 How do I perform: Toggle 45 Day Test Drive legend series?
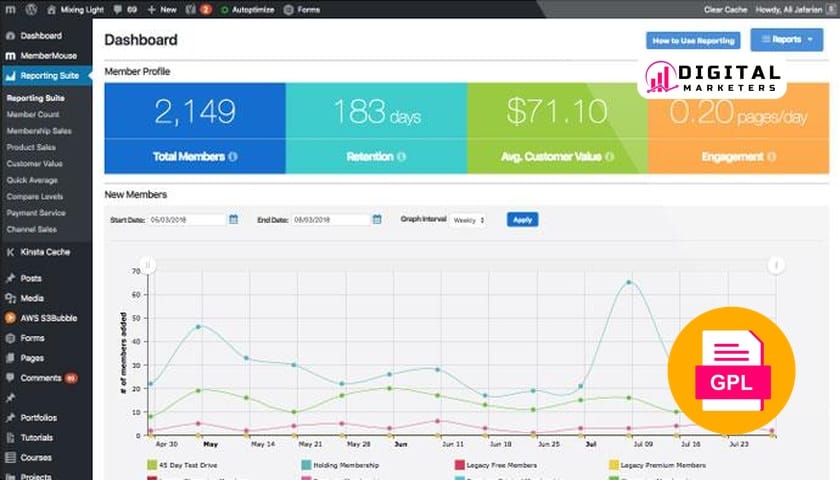(152, 465)
